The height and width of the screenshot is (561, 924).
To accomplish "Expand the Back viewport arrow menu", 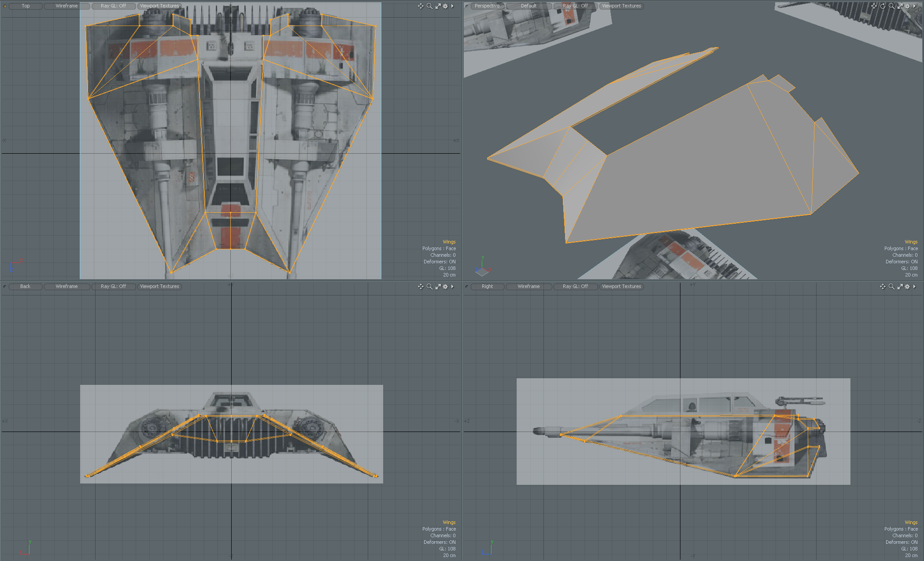I will pyautogui.click(x=452, y=286).
